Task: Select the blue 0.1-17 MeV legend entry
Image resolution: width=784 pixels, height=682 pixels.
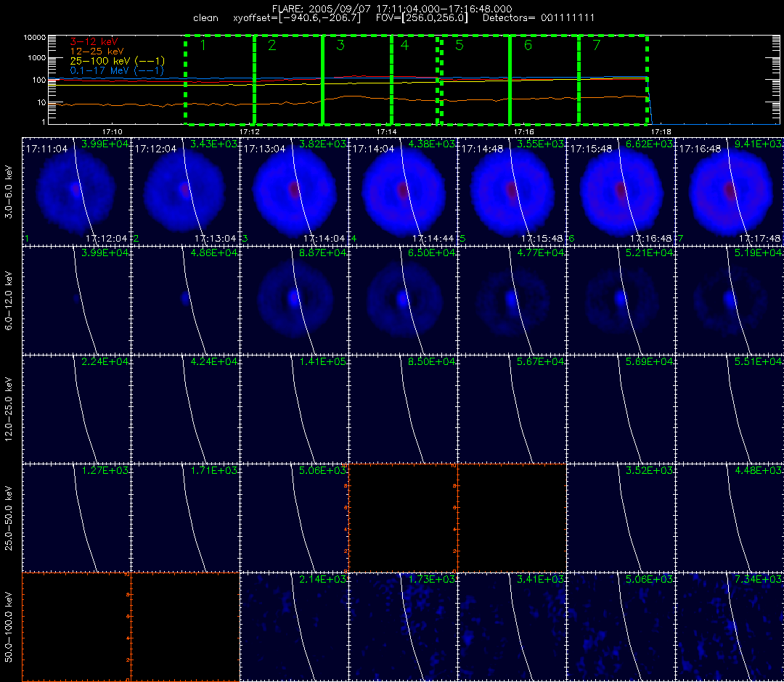Action: tap(117, 70)
